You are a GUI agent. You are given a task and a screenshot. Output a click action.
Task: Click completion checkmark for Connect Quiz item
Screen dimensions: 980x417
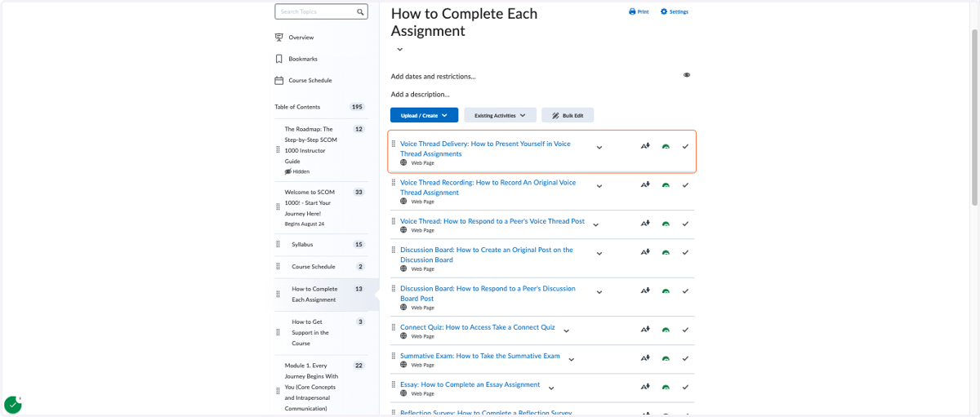click(685, 330)
